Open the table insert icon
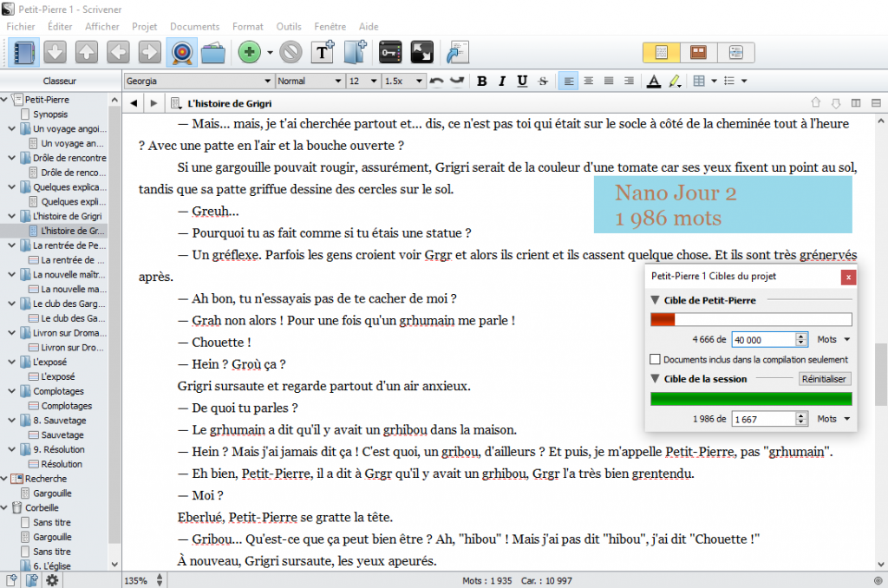This screenshot has height=588, width=888. 700,81
